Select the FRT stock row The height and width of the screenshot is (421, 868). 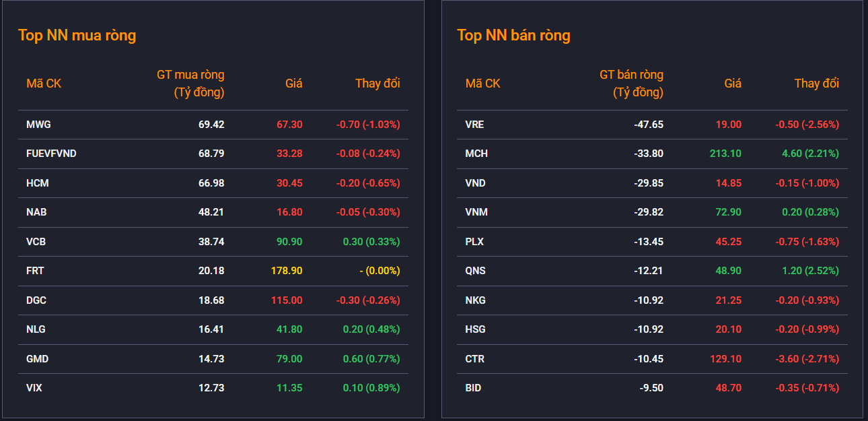[213, 271]
